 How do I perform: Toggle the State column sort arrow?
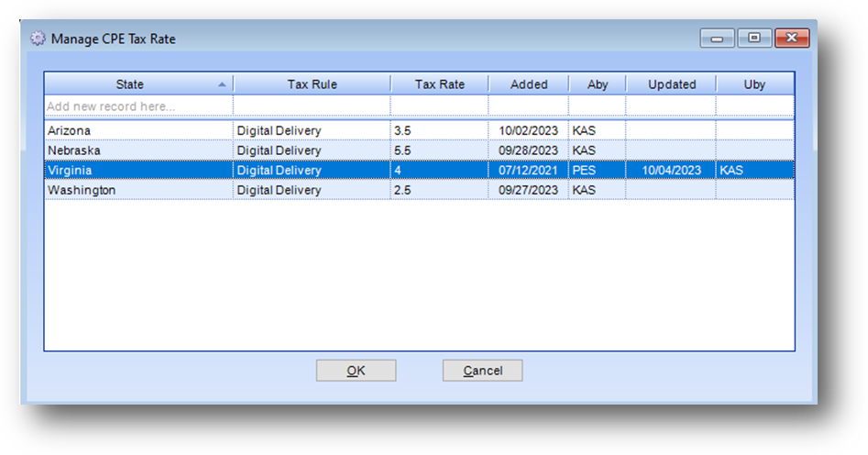point(222,84)
